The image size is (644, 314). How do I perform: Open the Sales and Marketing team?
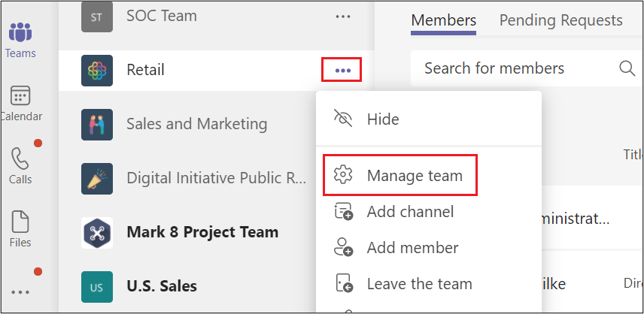tap(196, 124)
